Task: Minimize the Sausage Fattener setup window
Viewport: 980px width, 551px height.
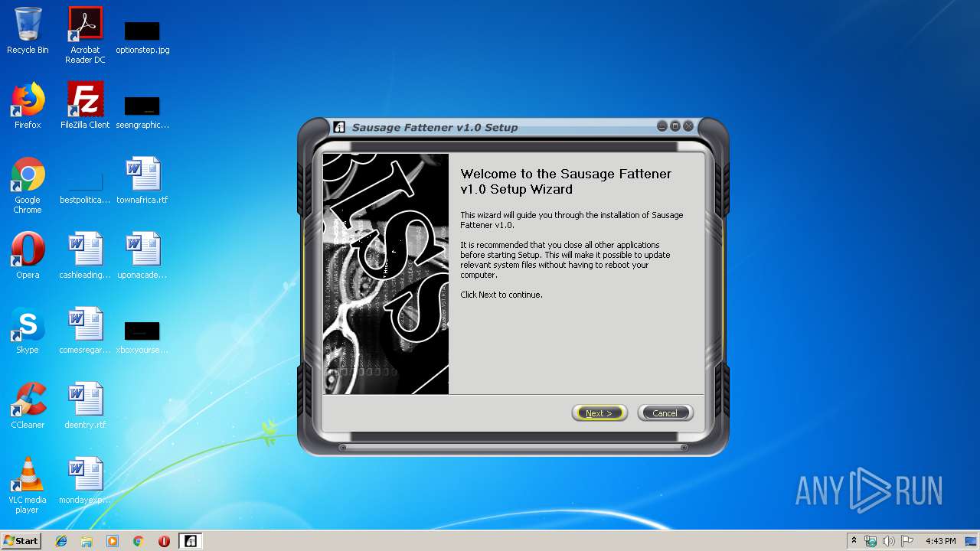Action: coord(662,126)
